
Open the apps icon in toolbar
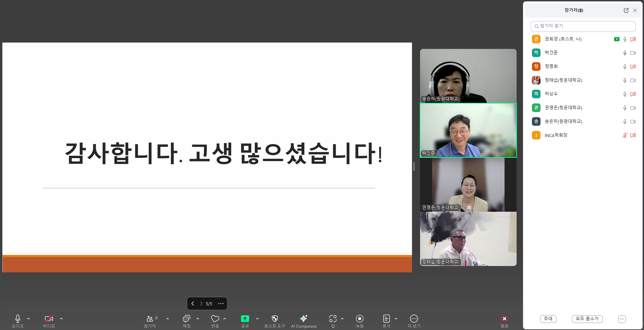(x=333, y=319)
